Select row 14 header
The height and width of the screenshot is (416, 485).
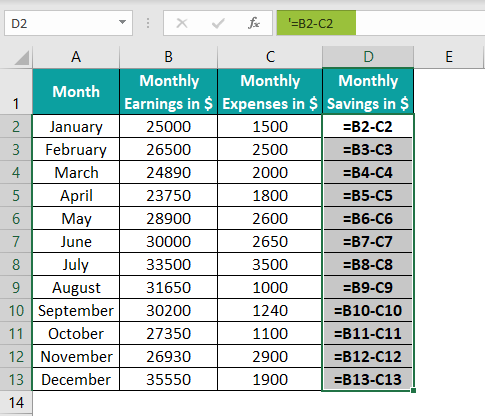[16, 403]
